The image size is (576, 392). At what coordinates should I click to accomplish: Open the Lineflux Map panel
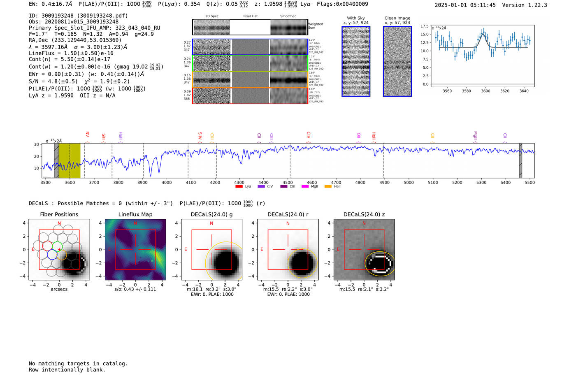coord(135,250)
